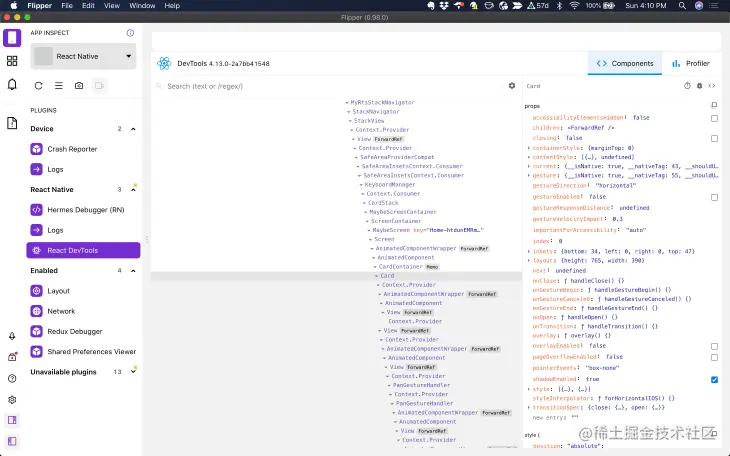The width and height of the screenshot is (730, 456).
Task: Collapse the Device plugins section
Action: pos(133,129)
